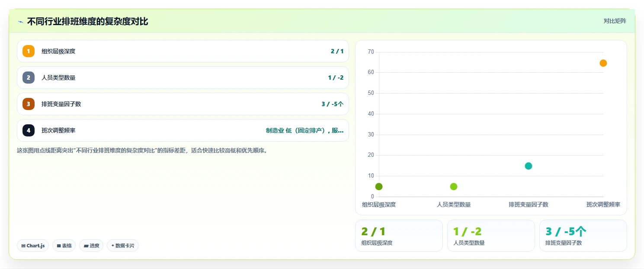Screen dimensions: 644x269
Task: Click the brown number 3 badge
Action: coord(29,104)
